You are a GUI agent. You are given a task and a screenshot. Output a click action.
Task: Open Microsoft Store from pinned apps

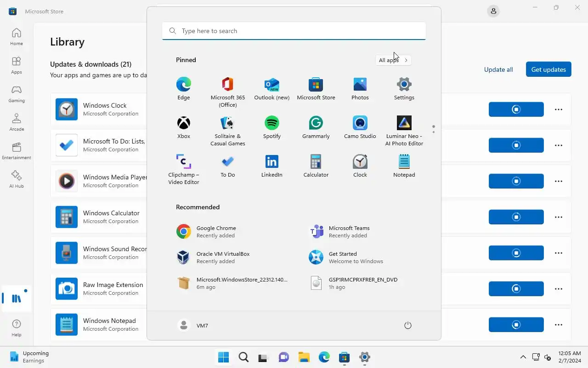(x=316, y=89)
